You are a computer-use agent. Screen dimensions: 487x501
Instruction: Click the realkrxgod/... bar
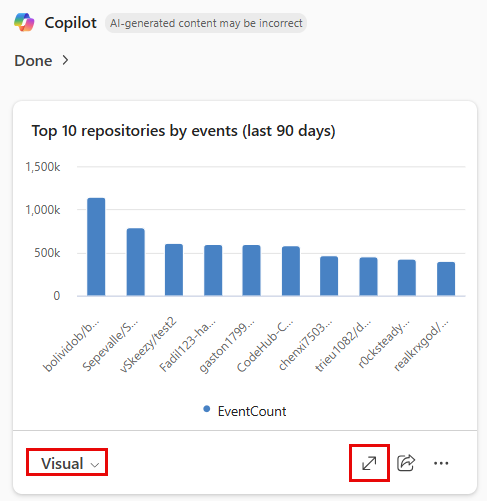click(x=446, y=279)
